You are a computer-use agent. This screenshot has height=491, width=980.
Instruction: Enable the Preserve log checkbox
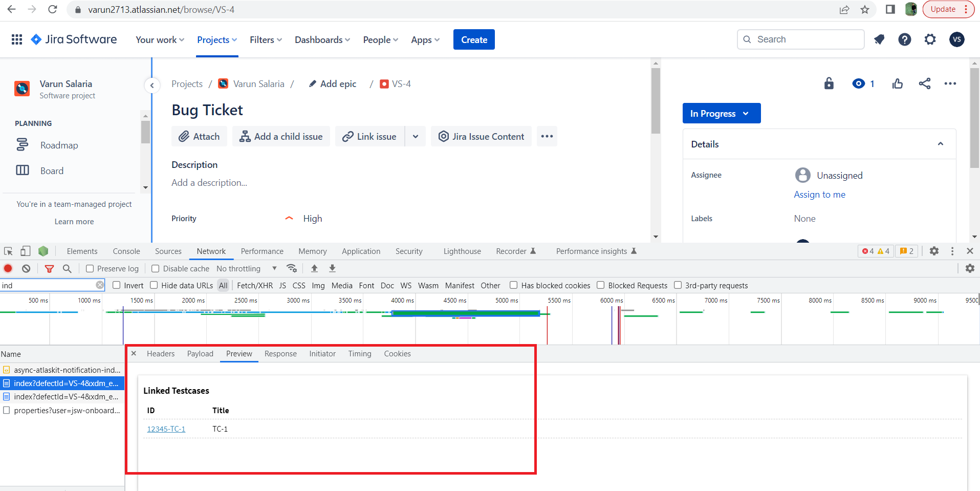[x=90, y=268]
